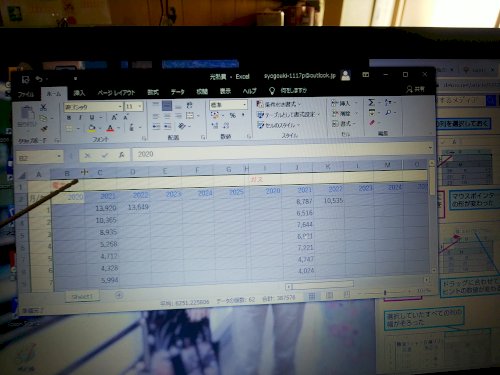Open the font size dropdown
Screen dimensions: 500x375
(x=140, y=106)
